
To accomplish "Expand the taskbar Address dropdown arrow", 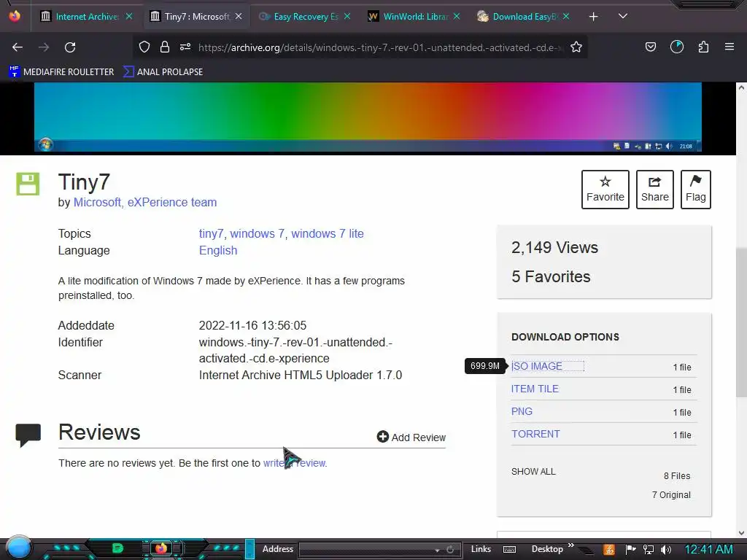I will [x=436, y=550].
